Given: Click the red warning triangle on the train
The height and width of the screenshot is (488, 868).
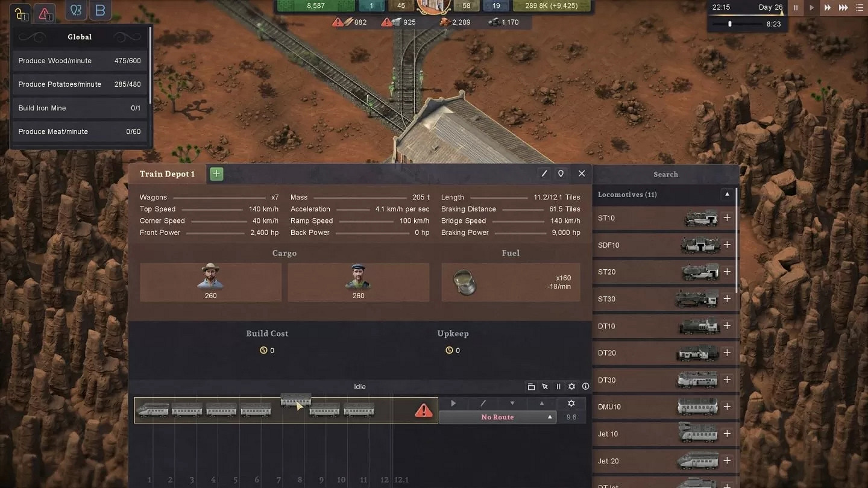Looking at the screenshot, I should coord(424,411).
